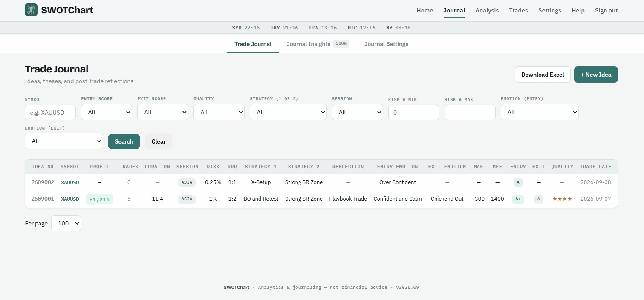
Task: Focus the Symbol filter input
Action: 50,112
